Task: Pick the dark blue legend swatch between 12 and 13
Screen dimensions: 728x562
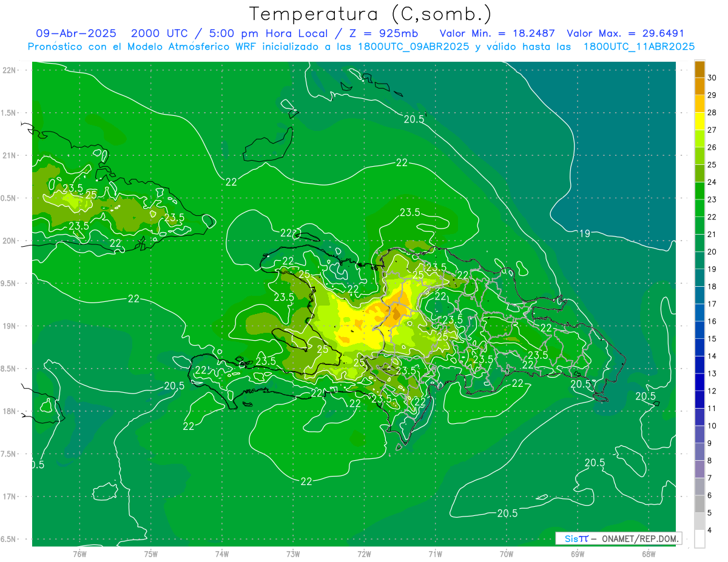Action: (699, 382)
